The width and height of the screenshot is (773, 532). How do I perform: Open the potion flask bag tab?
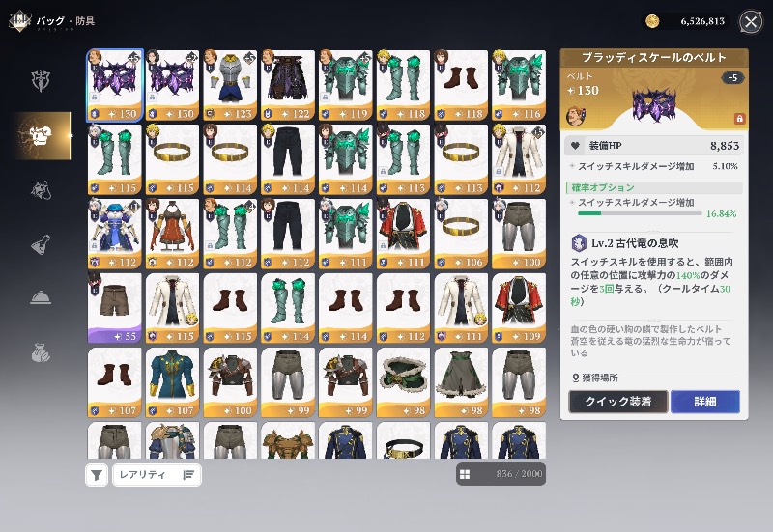tap(41, 244)
